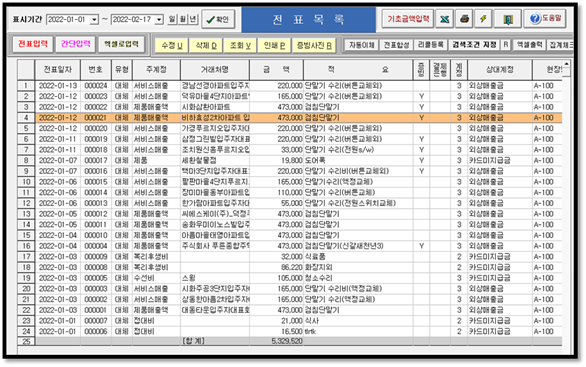Image resolution: width=586 pixels, height=367 pixels.
Task: Set period to month with 월 button
Action: click(183, 19)
